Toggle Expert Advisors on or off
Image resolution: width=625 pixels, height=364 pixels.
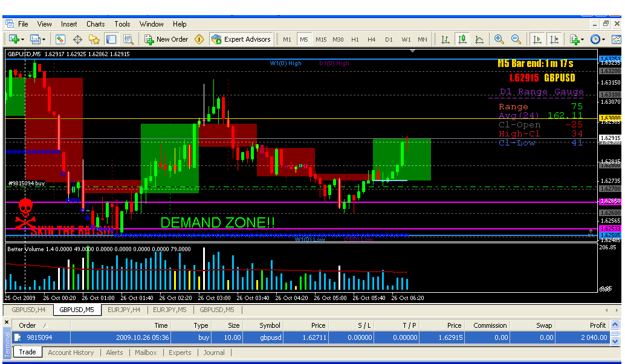[241, 39]
